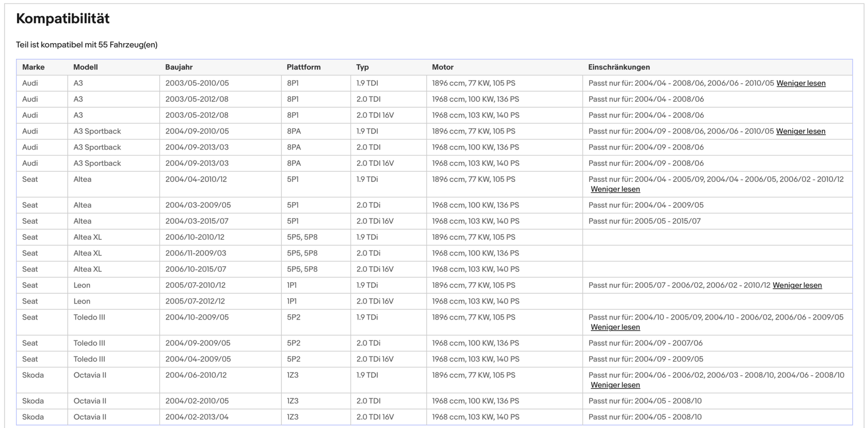This screenshot has width=868, height=428.
Task: Click the Plattform column header
Action: click(303, 67)
